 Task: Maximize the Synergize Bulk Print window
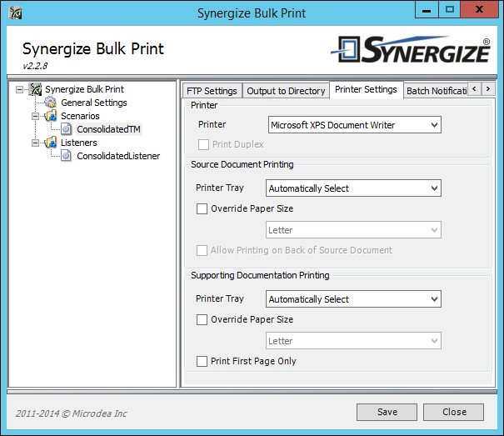[x=449, y=10]
